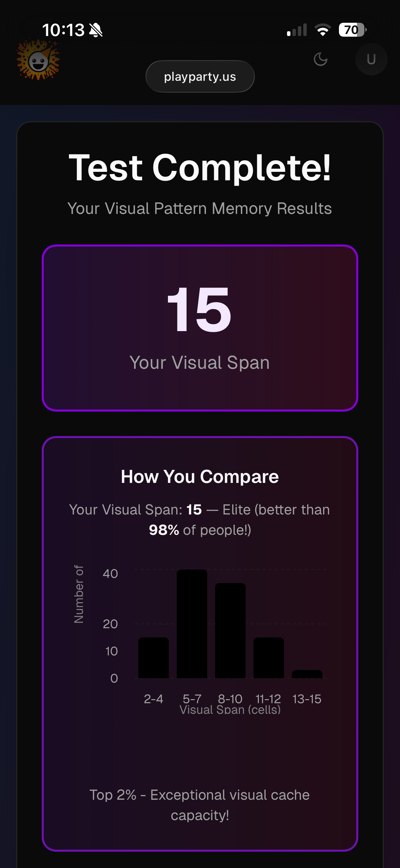The height and width of the screenshot is (868, 400).
Task: Tap the Party logo icon
Action: click(x=38, y=60)
